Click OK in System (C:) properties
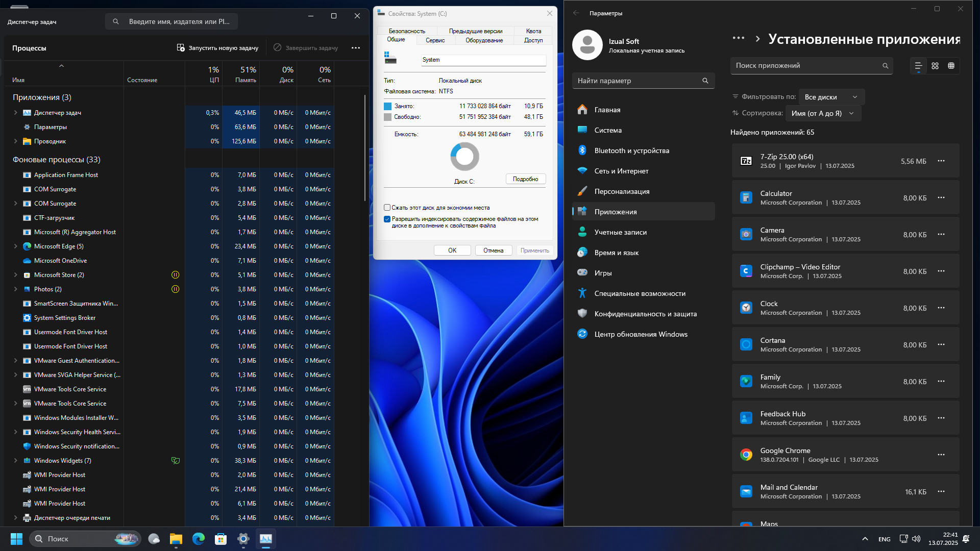The width and height of the screenshot is (980, 551). click(452, 251)
